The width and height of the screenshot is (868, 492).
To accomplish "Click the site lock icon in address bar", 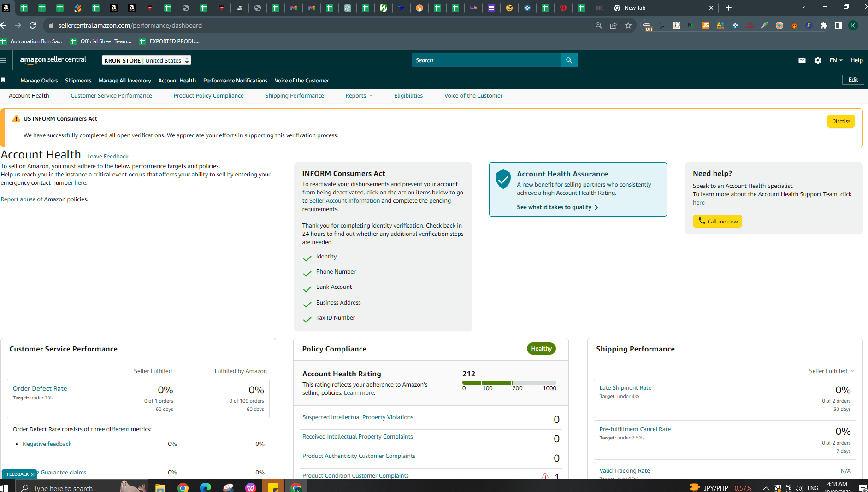I will click(x=51, y=25).
